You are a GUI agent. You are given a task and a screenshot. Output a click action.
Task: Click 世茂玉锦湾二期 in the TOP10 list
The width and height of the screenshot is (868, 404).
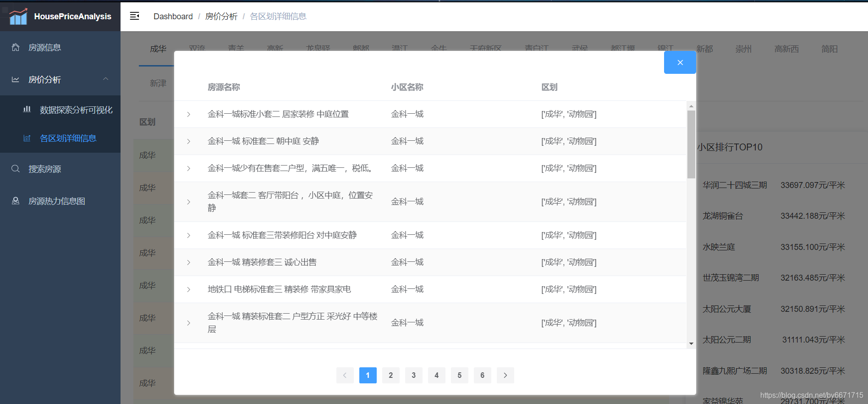tap(731, 278)
